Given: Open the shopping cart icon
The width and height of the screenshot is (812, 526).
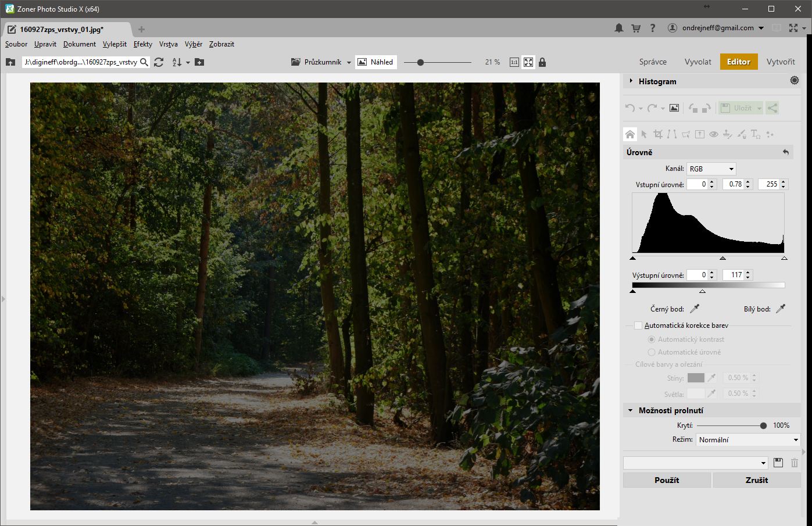Looking at the screenshot, I should (x=636, y=28).
